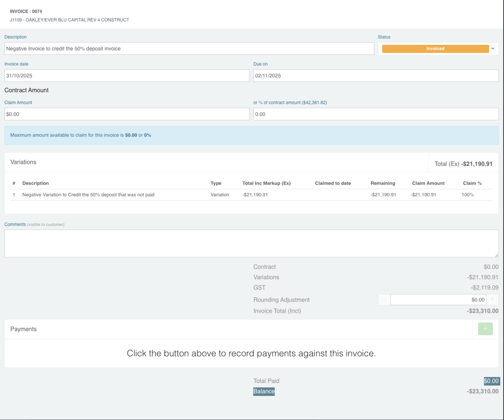The image size is (504, 420).
Task: Click the Claimed to date column header
Action: tap(333, 183)
